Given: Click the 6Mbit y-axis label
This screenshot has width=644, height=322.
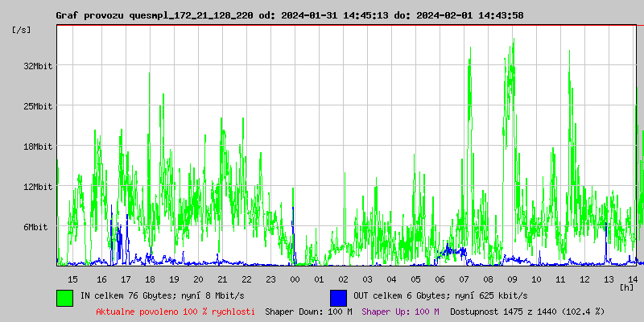Looking at the screenshot, I should (35, 227).
